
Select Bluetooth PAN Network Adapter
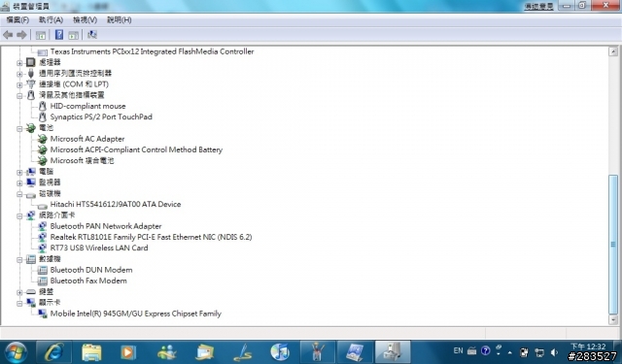tap(106, 226)
